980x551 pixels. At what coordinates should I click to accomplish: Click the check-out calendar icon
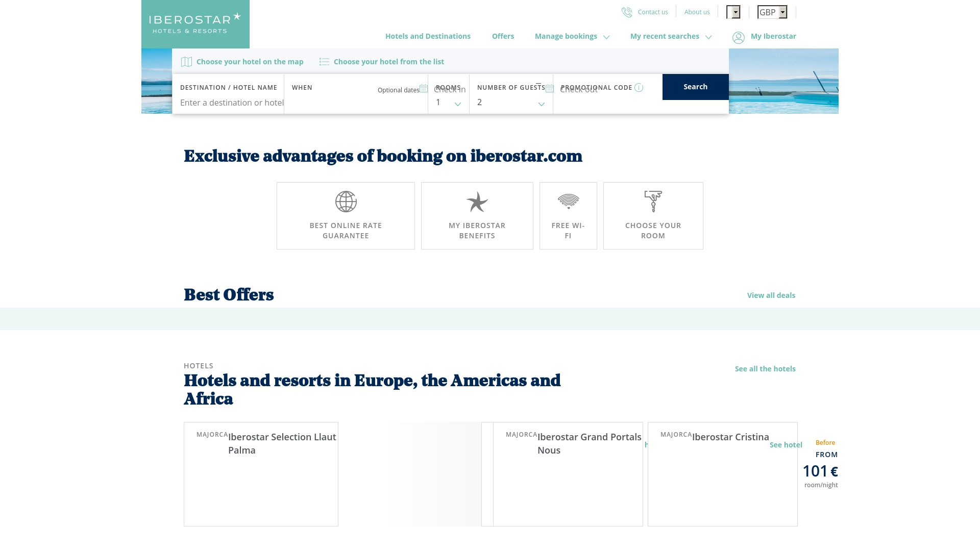tap(550, 88)
